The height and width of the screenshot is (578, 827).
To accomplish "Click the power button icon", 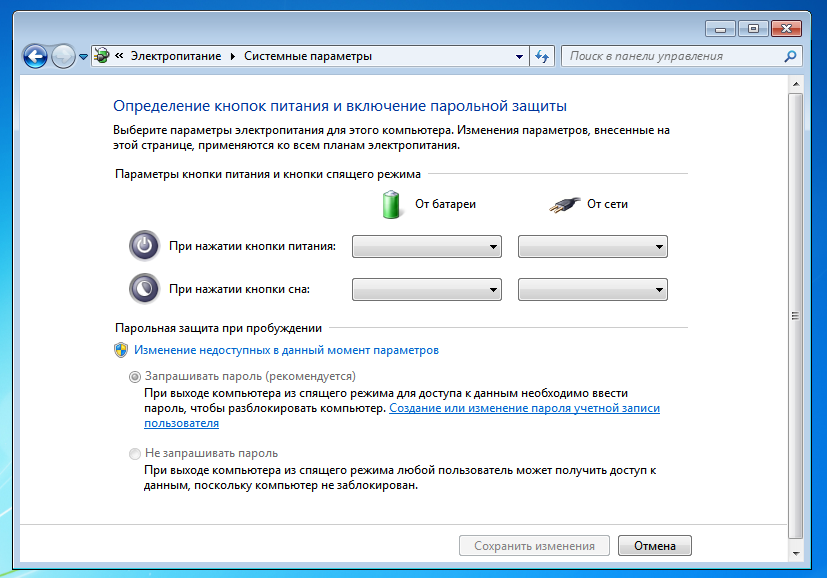I will coord(145,246).
